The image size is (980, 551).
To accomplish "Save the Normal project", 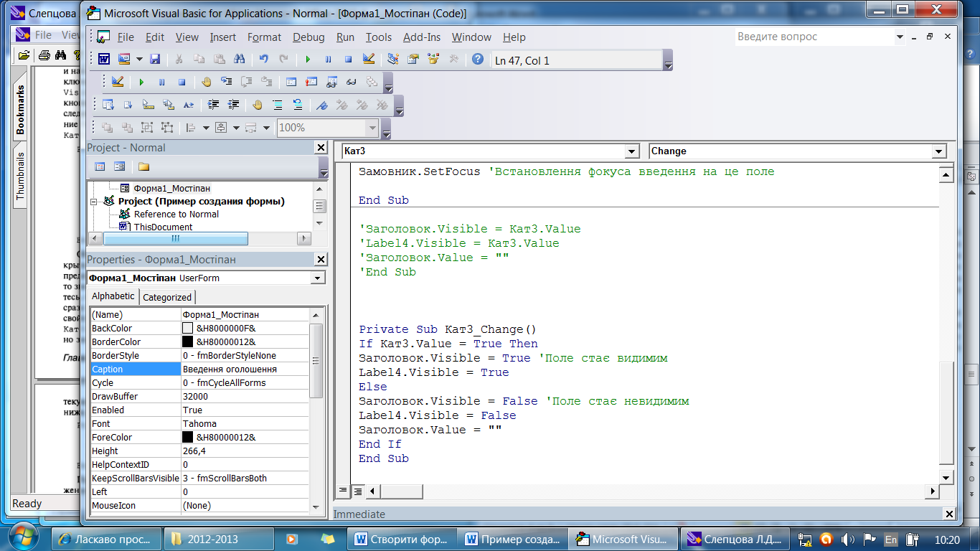I will tap(155, 59).
